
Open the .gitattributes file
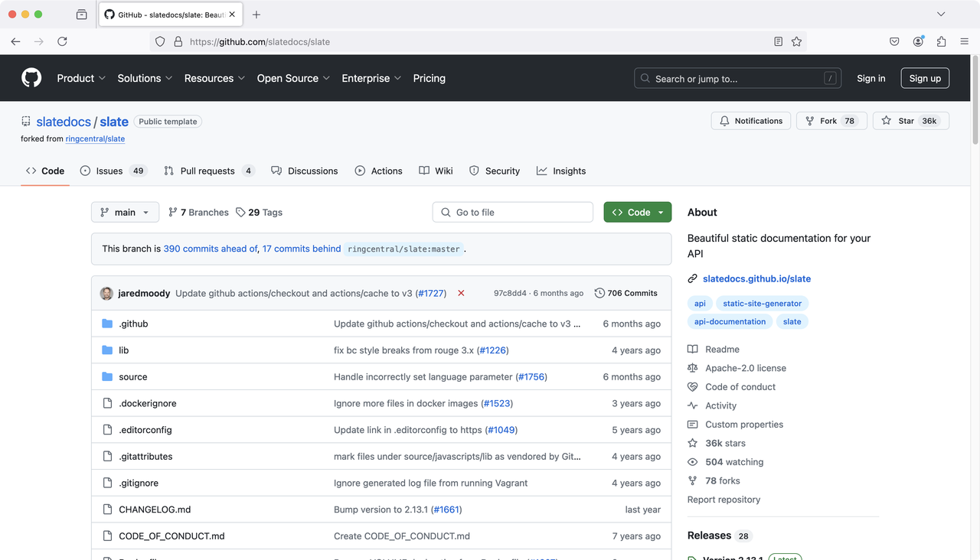pos(145,457)
